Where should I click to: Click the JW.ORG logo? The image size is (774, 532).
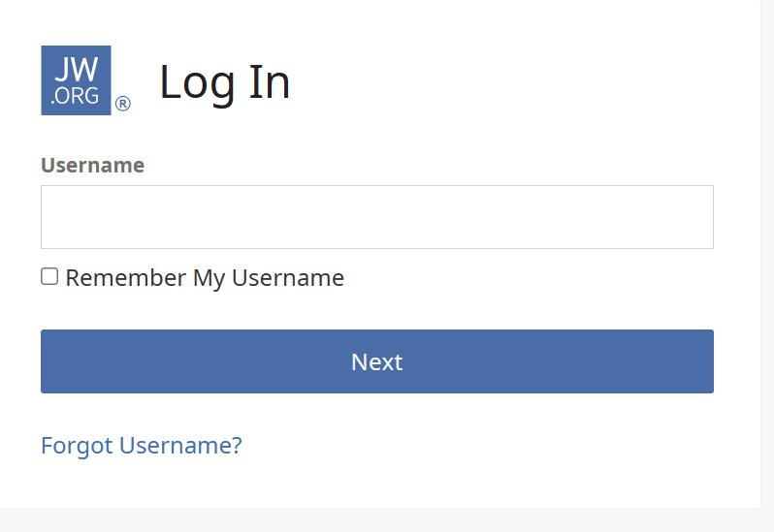tap(76, 80)
